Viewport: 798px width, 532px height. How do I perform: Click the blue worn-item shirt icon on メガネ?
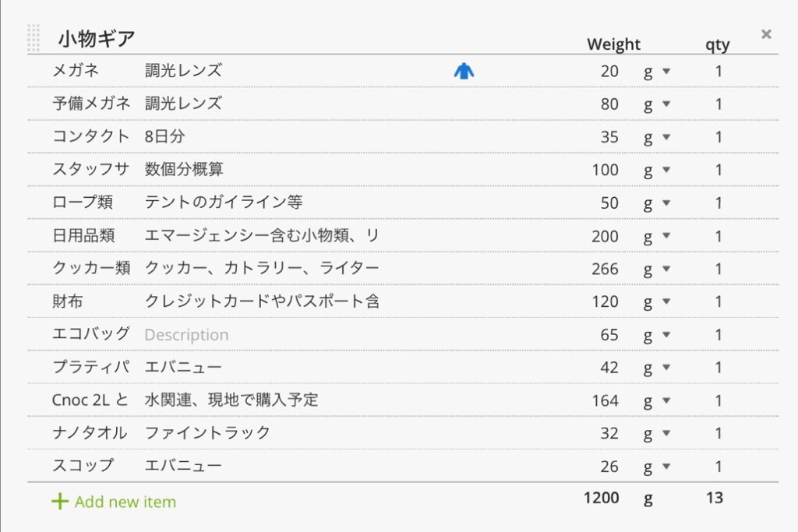464,72
